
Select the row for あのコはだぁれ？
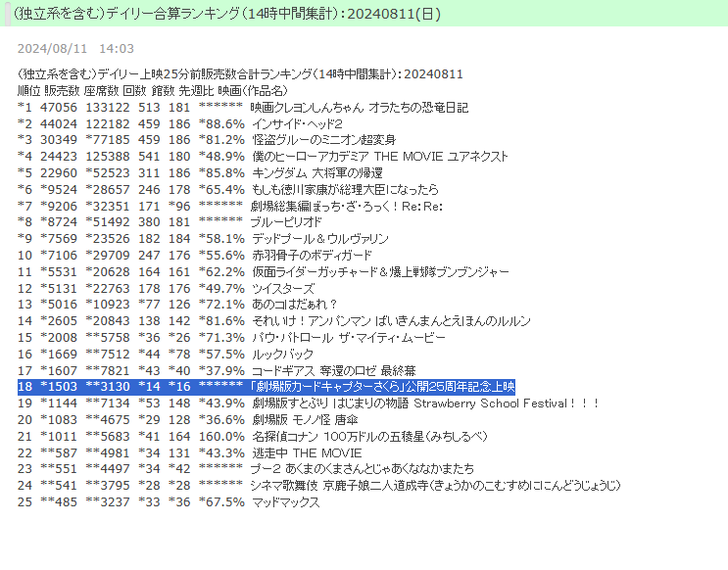pos(177,305)
